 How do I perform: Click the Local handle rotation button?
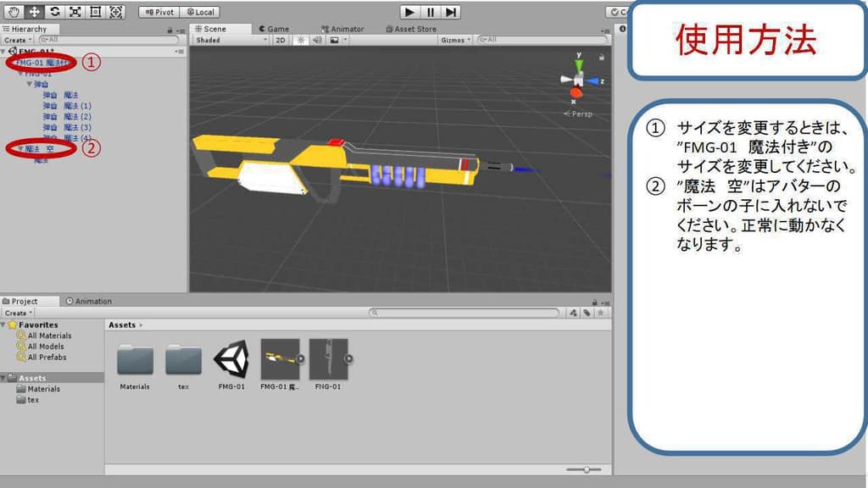(x=200, y=12)
